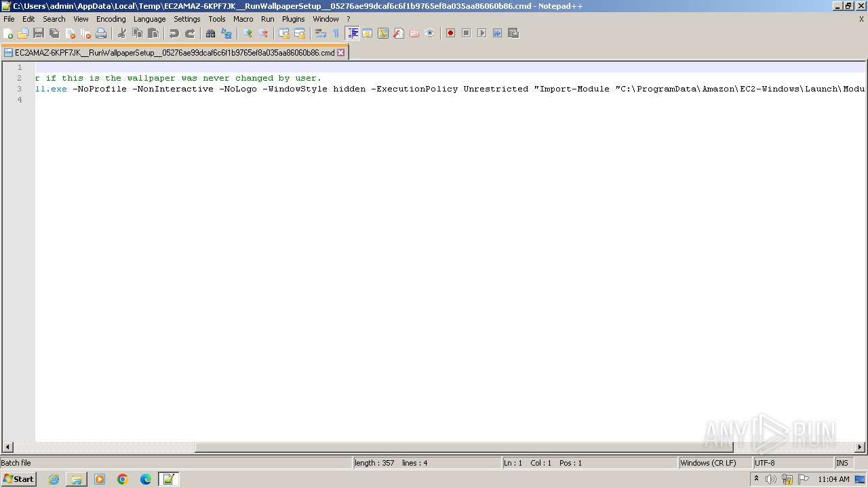868x488 pixels.
Task: Click the horizontal scrollbar left arrow
Action: coord(7,447)
